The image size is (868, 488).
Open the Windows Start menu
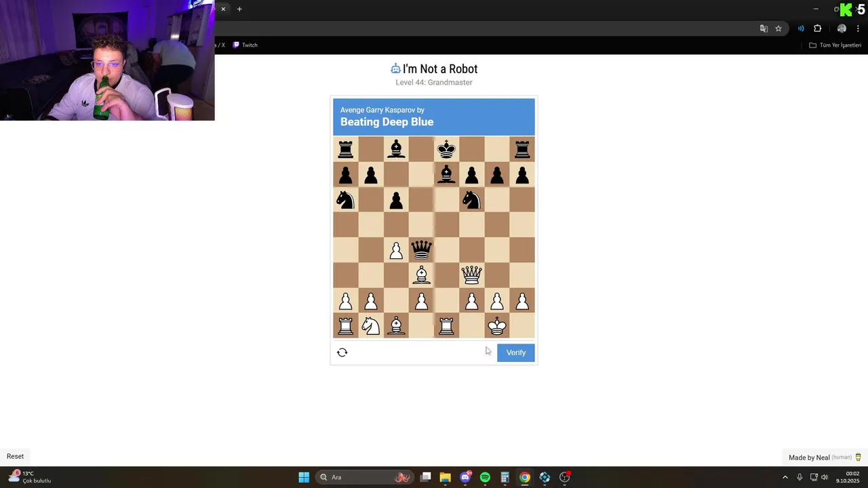pyautogui.click(x=304, y=477)
